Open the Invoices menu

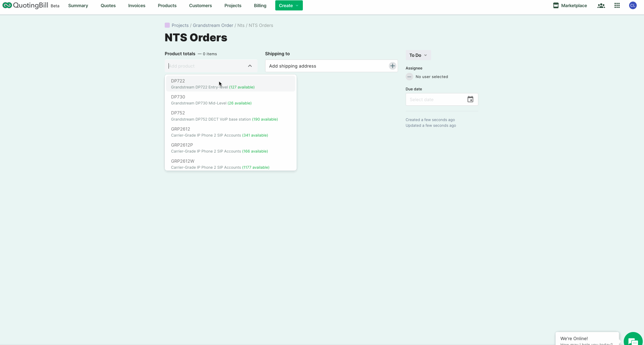pos(137,5)
